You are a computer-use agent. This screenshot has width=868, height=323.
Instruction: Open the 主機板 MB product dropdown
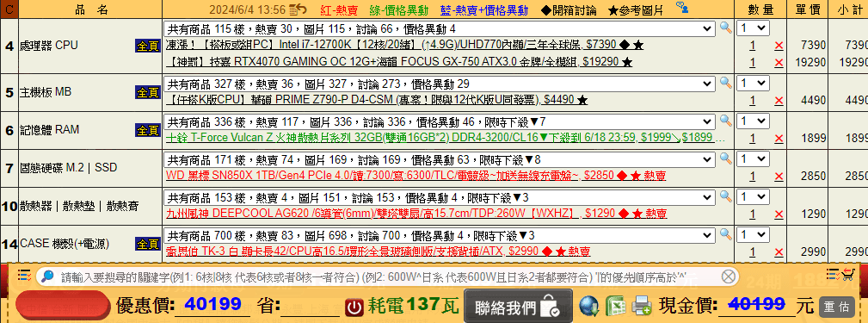point(440,84)
